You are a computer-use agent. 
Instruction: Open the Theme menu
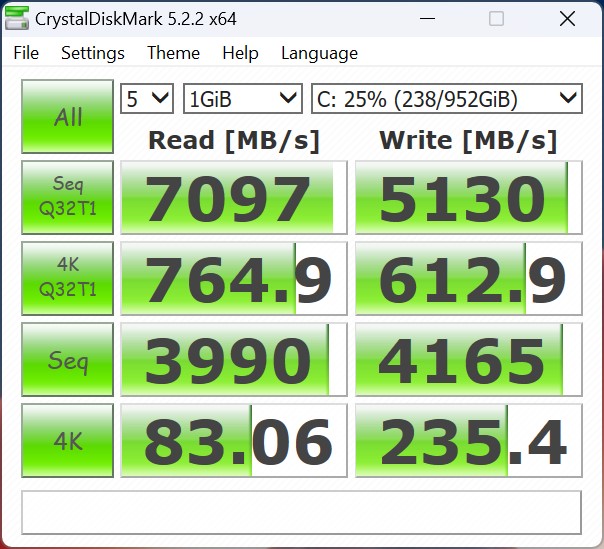[173, 53]
